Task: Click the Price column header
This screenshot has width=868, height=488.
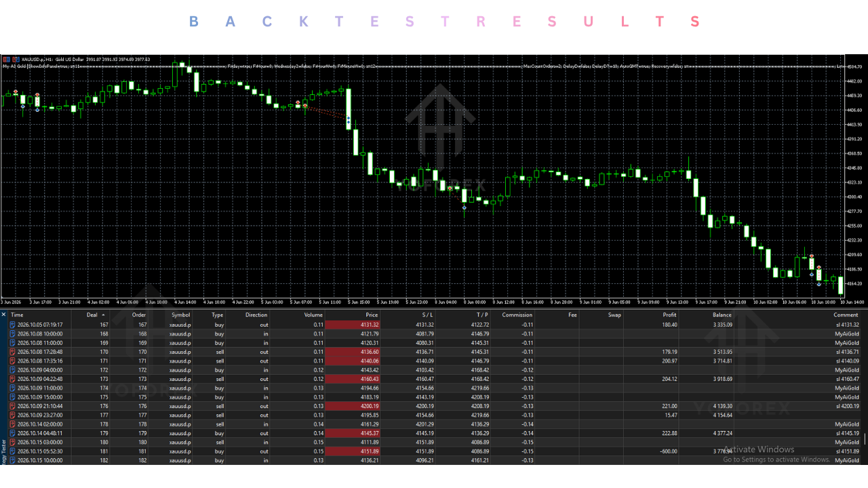Action: (x=372, y=314)
